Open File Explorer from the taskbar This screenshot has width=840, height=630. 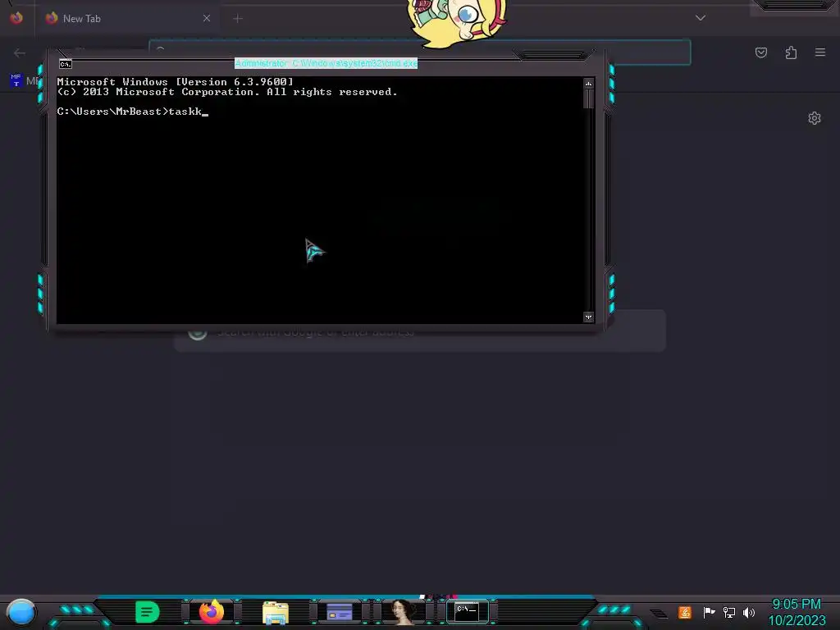(x=276, y=613)
